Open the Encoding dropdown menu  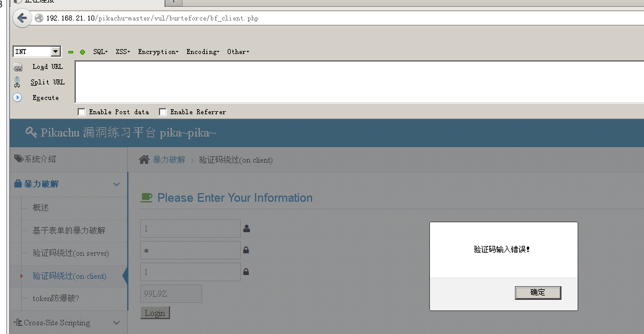[x=203, y=52]
